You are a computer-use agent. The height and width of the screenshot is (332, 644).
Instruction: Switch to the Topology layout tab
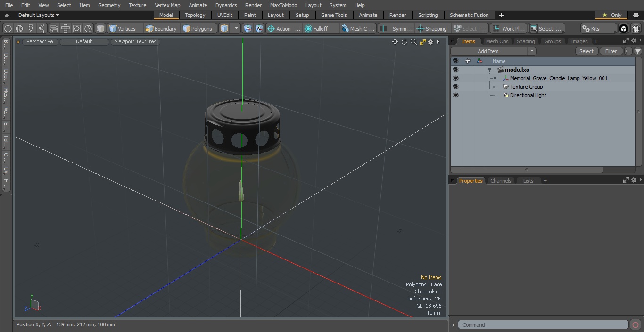pos(195,15)
